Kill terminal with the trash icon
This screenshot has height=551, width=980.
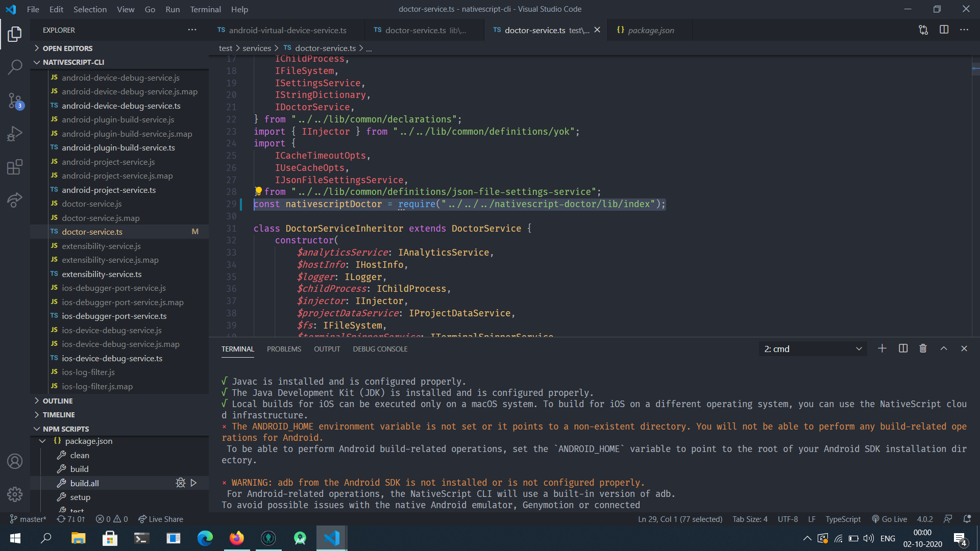tap(923, 348)
